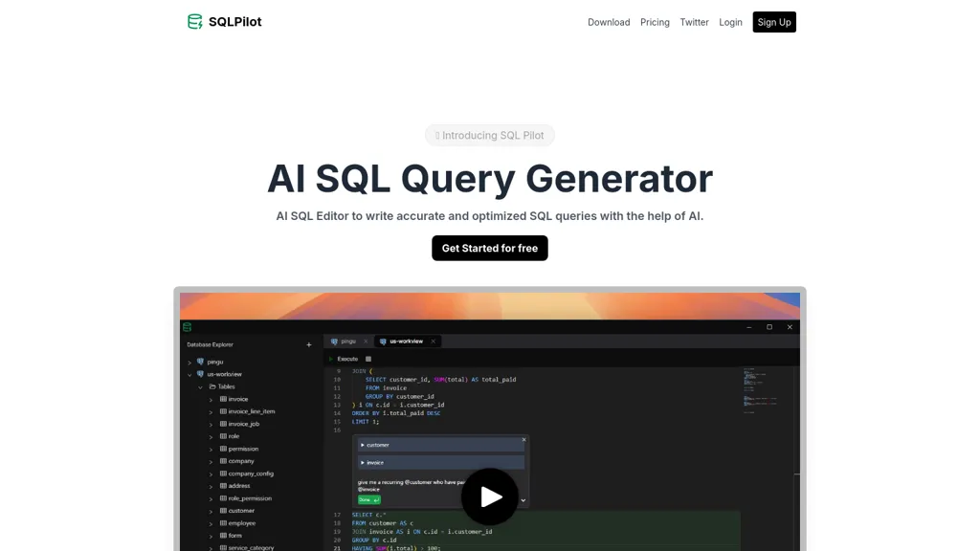This screenshot has width=980, height=551.
Task: Click the company table icon
Action: pyautogui.click(x=223, y=461)
